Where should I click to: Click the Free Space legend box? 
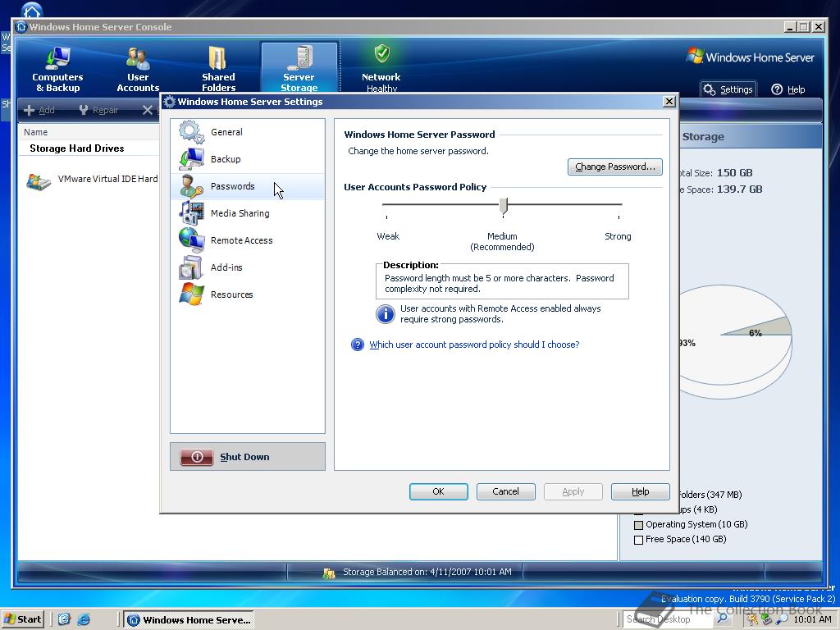click(638, 540)
